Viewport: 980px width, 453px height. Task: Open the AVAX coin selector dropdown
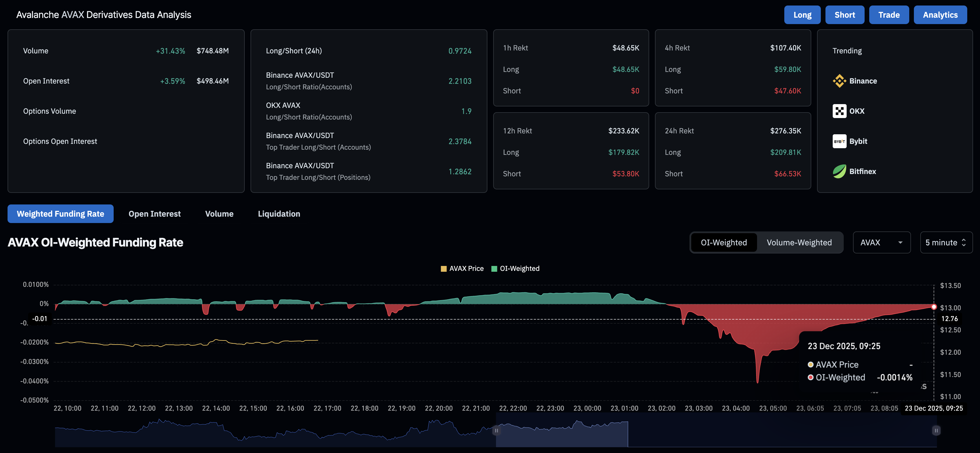(x=881, y=242)
